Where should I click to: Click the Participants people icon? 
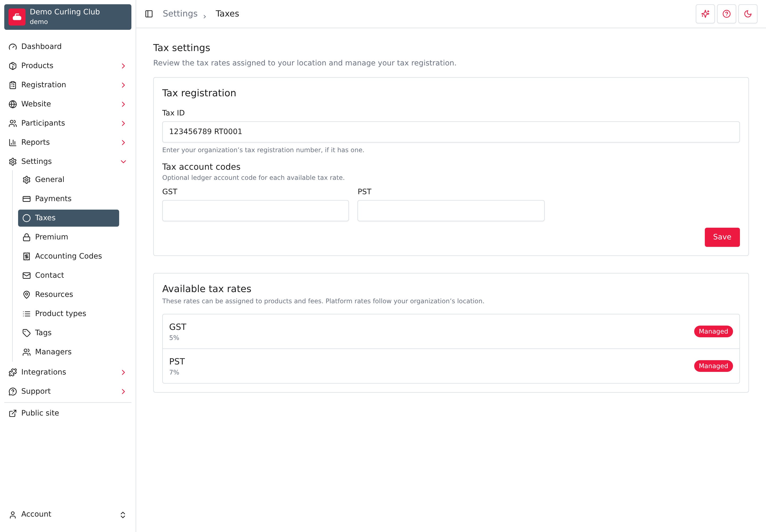13,123
